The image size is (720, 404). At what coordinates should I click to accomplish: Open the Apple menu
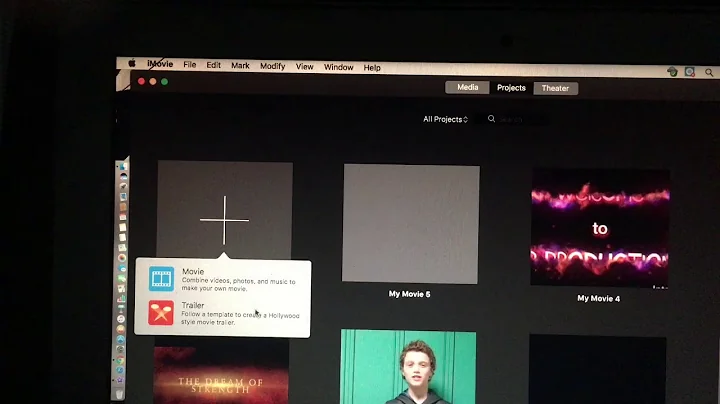coord(132,63)
